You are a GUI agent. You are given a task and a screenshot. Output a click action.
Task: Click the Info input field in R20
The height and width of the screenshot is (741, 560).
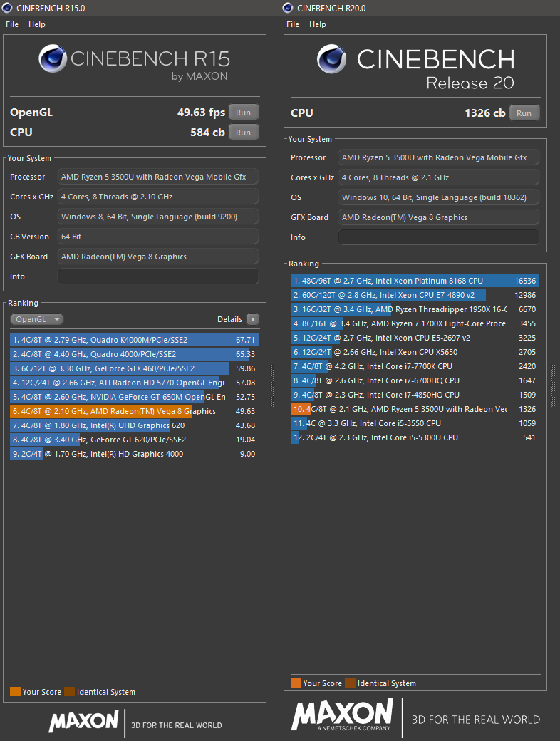439,237
